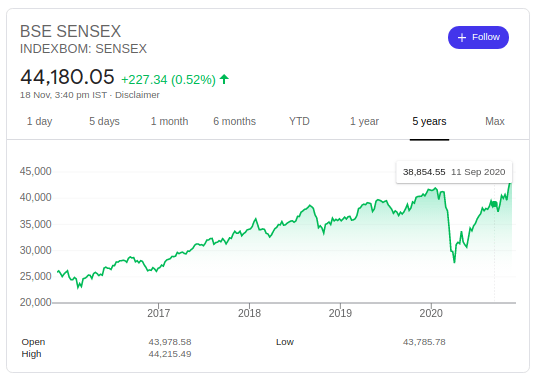Click the 11 Sep 2020 price tooltip

(x=454, y=172)
